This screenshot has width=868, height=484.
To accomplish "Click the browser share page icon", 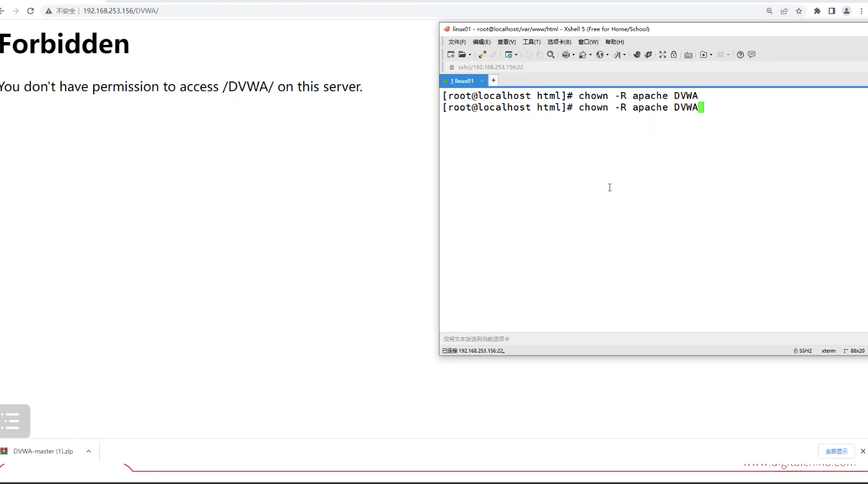I will pos(784,11).
